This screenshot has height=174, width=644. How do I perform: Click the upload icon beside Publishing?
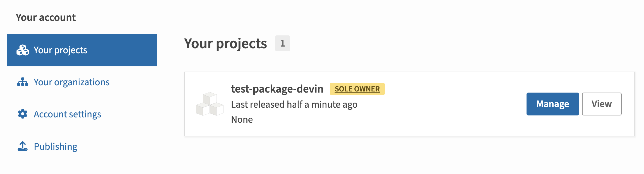[23, 146]
